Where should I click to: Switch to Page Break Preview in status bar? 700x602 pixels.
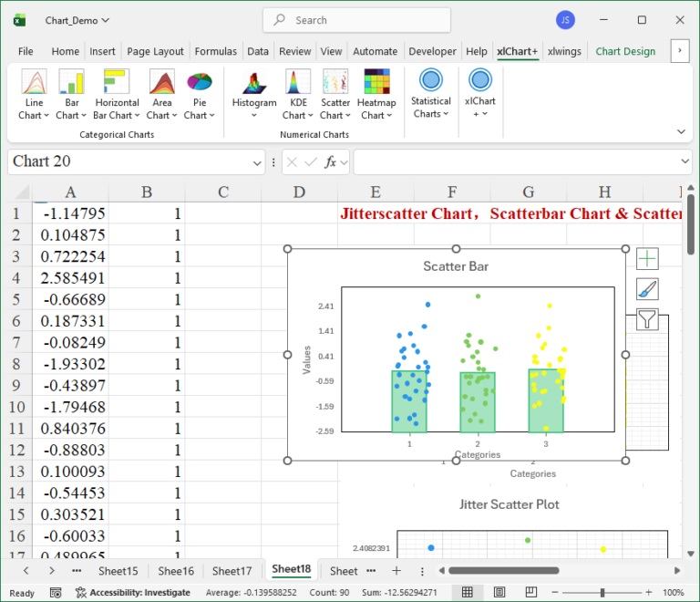[530, 592]
